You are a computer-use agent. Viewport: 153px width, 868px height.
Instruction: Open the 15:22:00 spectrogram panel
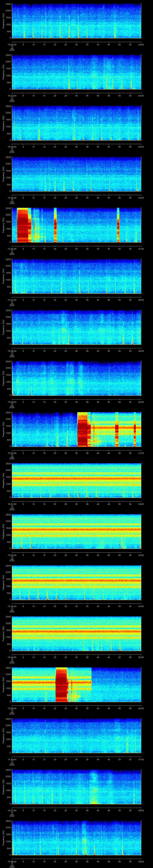point(76,21)
